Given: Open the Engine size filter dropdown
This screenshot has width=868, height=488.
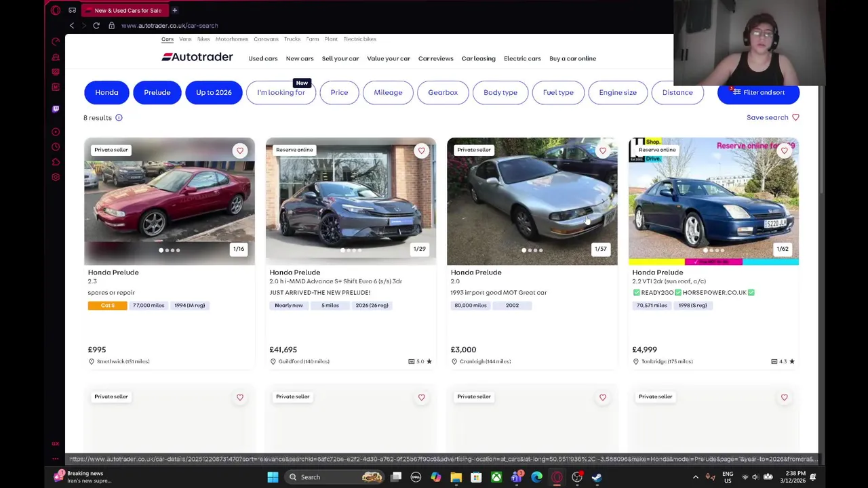Looking at the screenshot, I should click(x=618, y=92).
